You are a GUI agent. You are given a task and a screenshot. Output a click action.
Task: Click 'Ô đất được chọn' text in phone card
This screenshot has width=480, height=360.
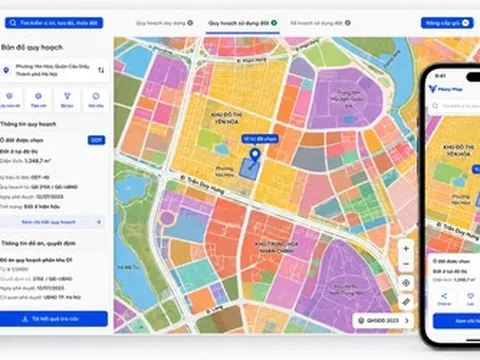point(451,261)
